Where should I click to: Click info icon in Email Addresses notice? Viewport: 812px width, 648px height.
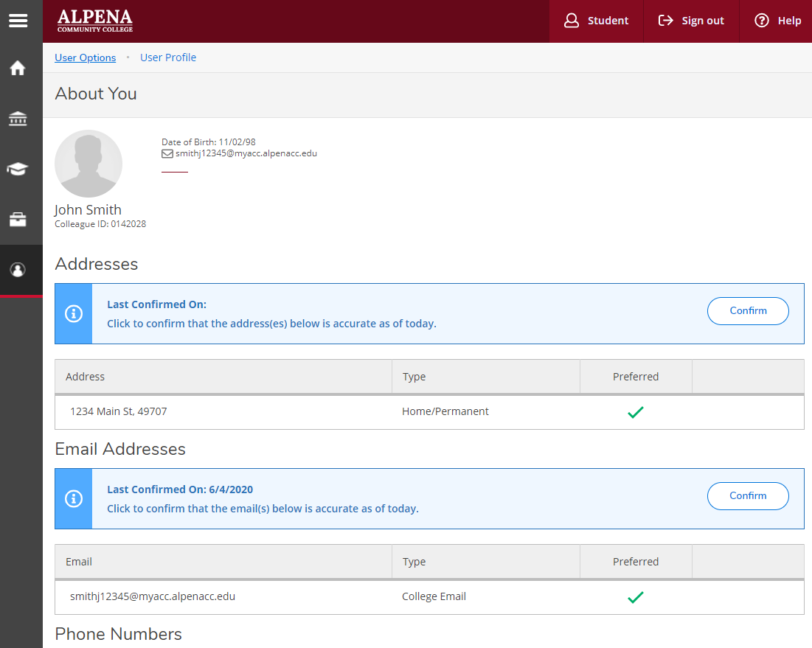(x=74, y=498)
